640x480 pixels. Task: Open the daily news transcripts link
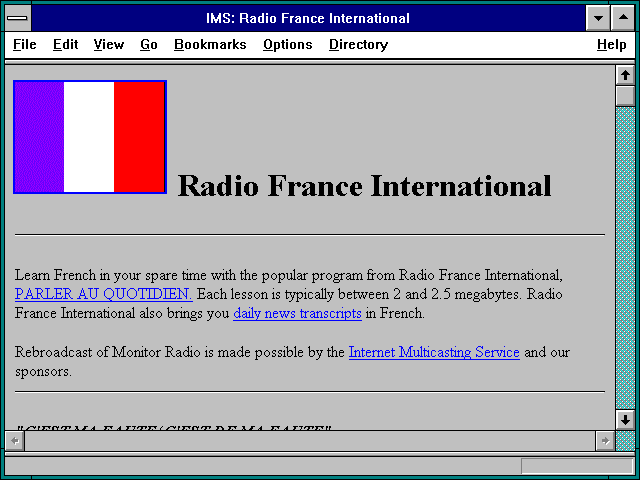[x=297, y=313]
